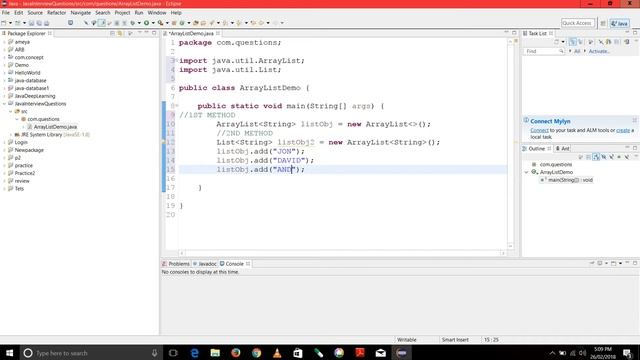Click the Debug bug icon in toolbar
The image size is (640, 360).
tap(133, 23)
